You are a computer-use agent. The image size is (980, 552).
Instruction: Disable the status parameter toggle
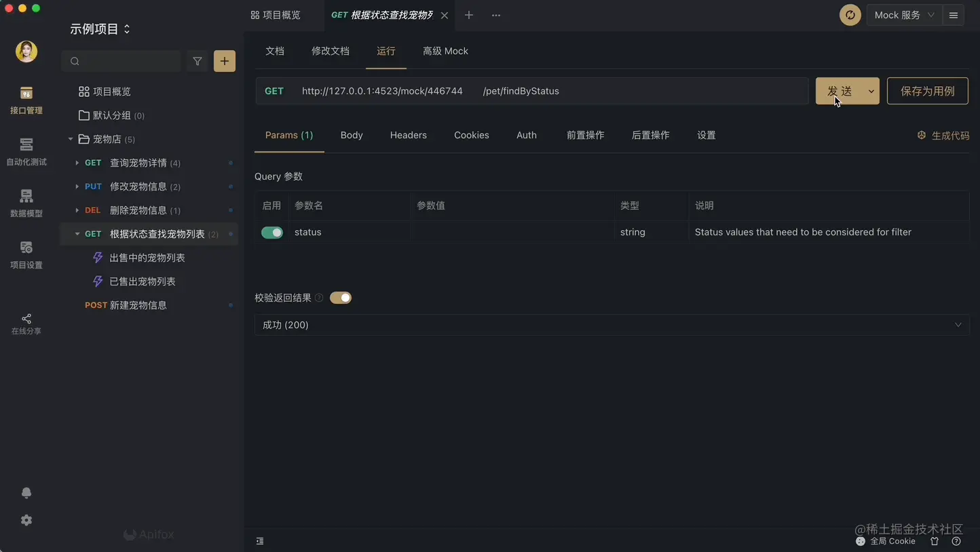tap(271, 232)
